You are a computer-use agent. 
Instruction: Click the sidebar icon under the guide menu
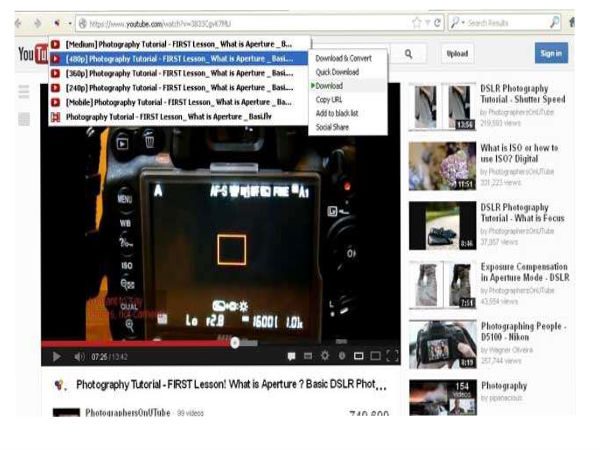tap(24, 119)
